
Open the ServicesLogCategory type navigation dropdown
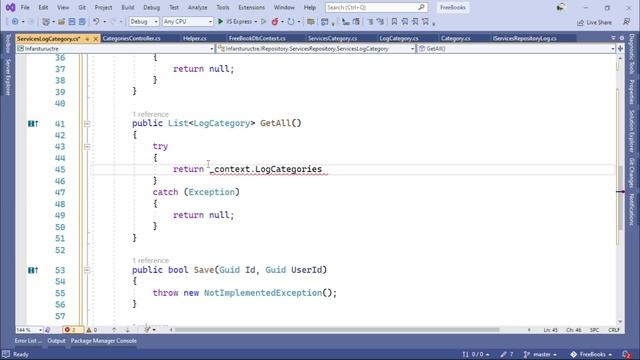[x=316, y=49]
